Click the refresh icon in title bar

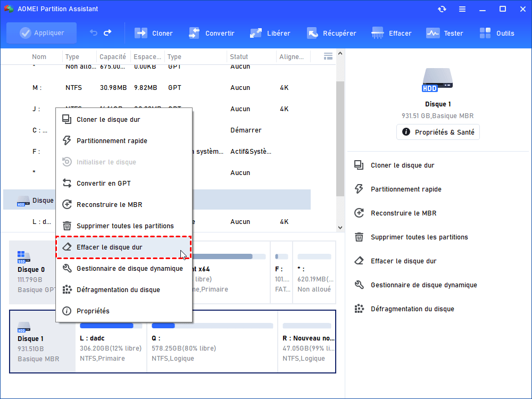(x=442, y=9)
